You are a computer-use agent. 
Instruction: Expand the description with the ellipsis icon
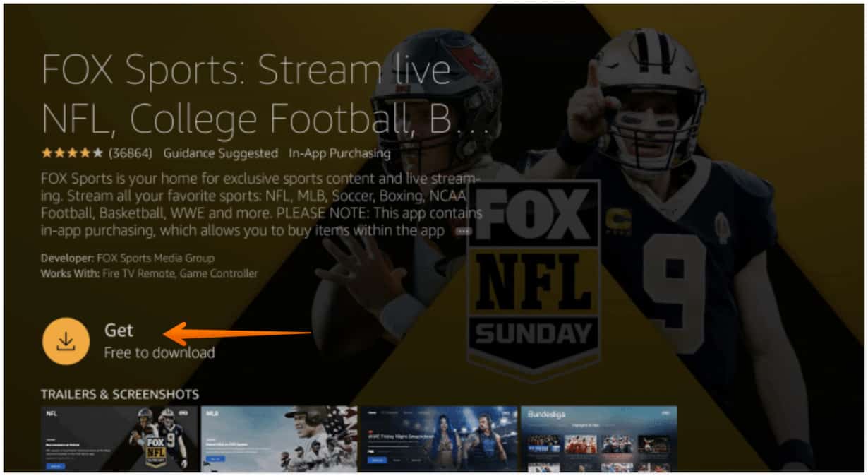pyautogui.click(x=463, y=231)
